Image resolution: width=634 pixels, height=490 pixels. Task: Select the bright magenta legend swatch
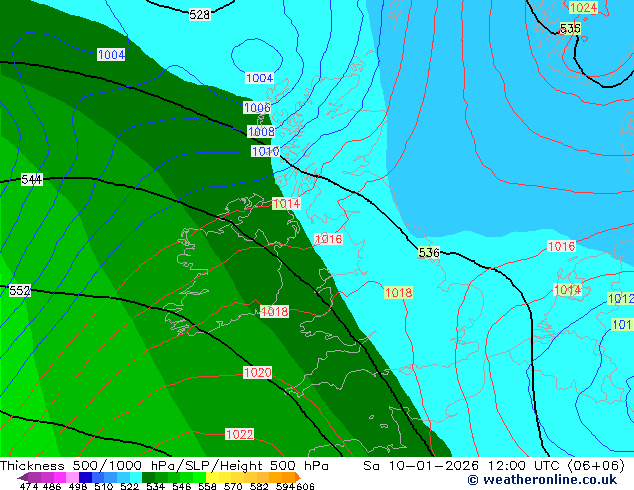click(60, 477)
